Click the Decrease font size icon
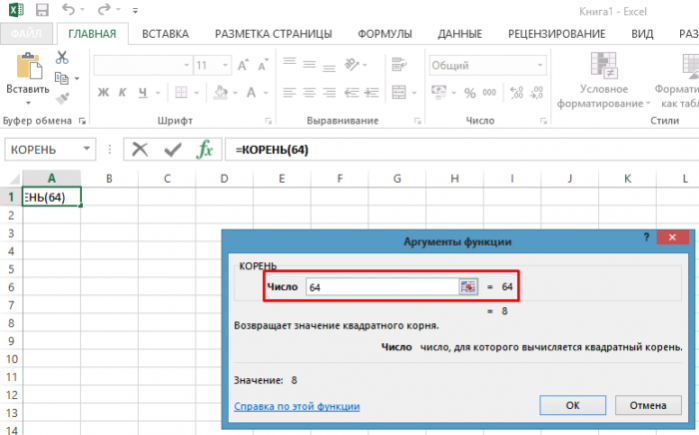 click(x=263, y=65)
